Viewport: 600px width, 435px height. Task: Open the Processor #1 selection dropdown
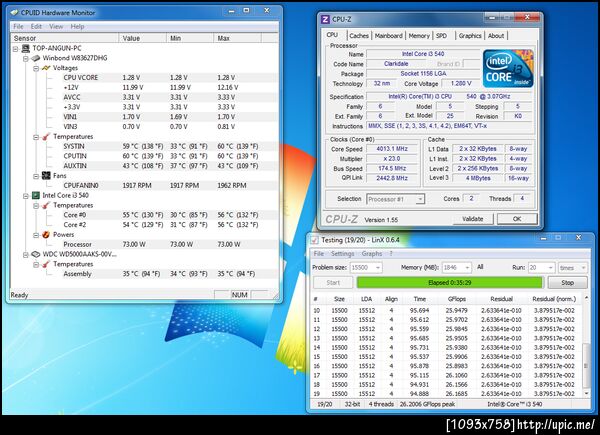pyautogui.click(x=420, y=199)
